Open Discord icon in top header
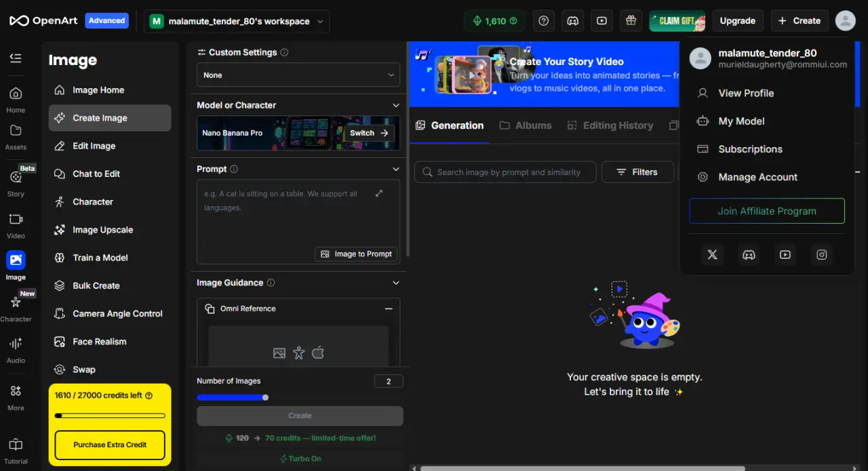Image resolution: width=868 pixels, height=471 pixels. (x=573, y=21)
